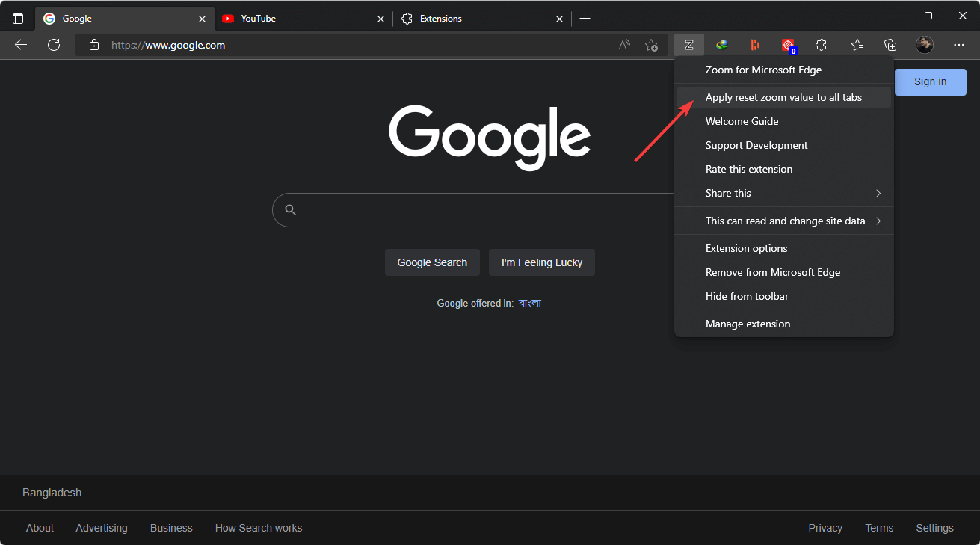Click the Bangladesh footer text
This screenshot has width=980, height=545.
point(52,493)
